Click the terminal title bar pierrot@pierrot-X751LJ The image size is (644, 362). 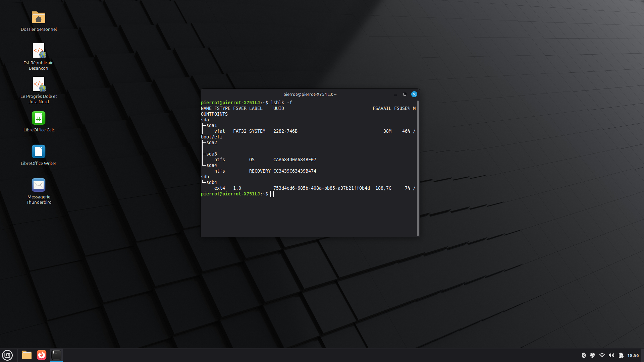click(x=310, y=94)
